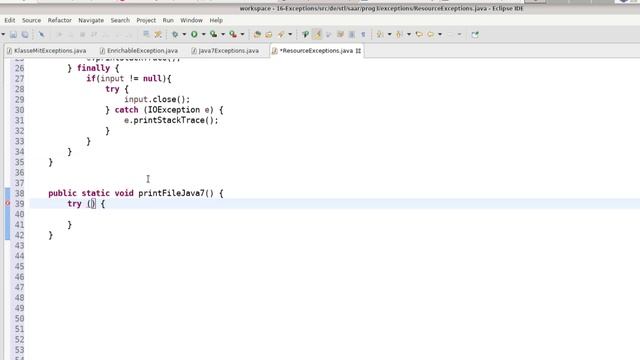Open the Help menu
The width and height of the screenshot is (640, 360).
coord(216,20)
